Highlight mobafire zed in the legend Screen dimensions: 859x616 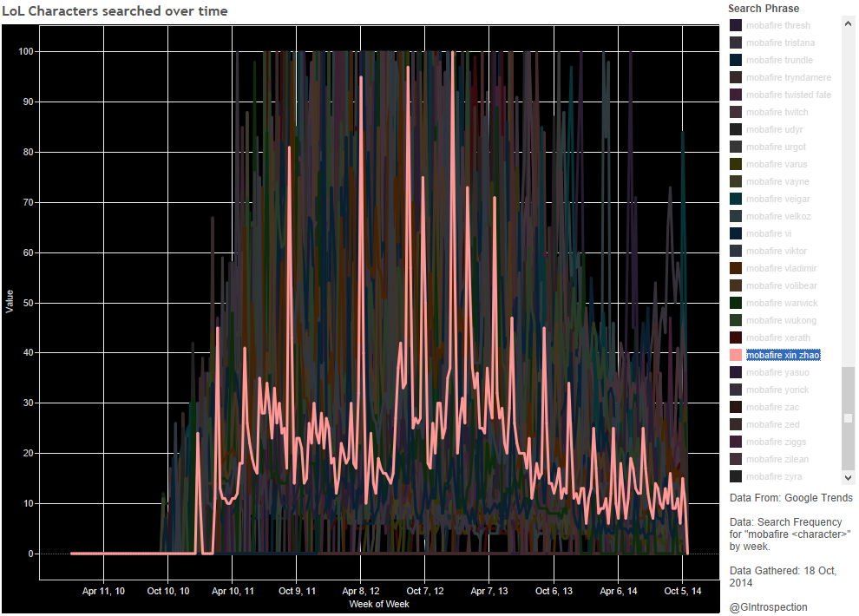point(772,424)
